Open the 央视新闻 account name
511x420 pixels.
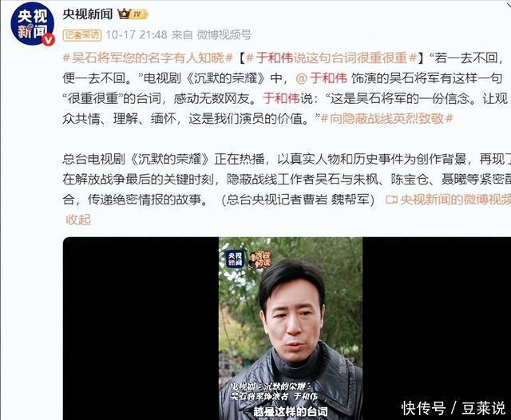88,14
